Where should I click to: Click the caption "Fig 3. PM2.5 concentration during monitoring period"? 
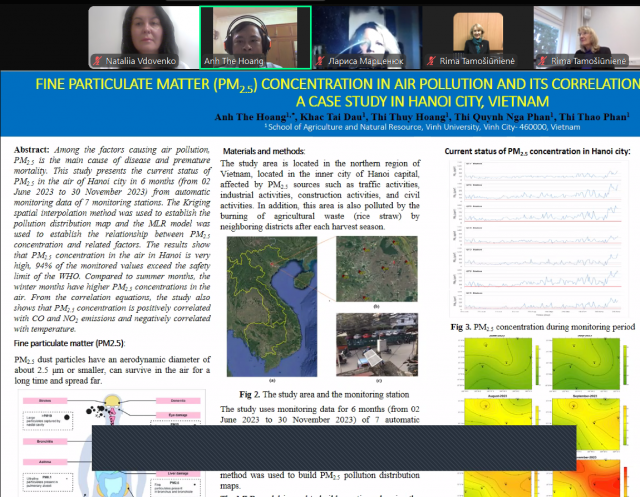point(543,327)
